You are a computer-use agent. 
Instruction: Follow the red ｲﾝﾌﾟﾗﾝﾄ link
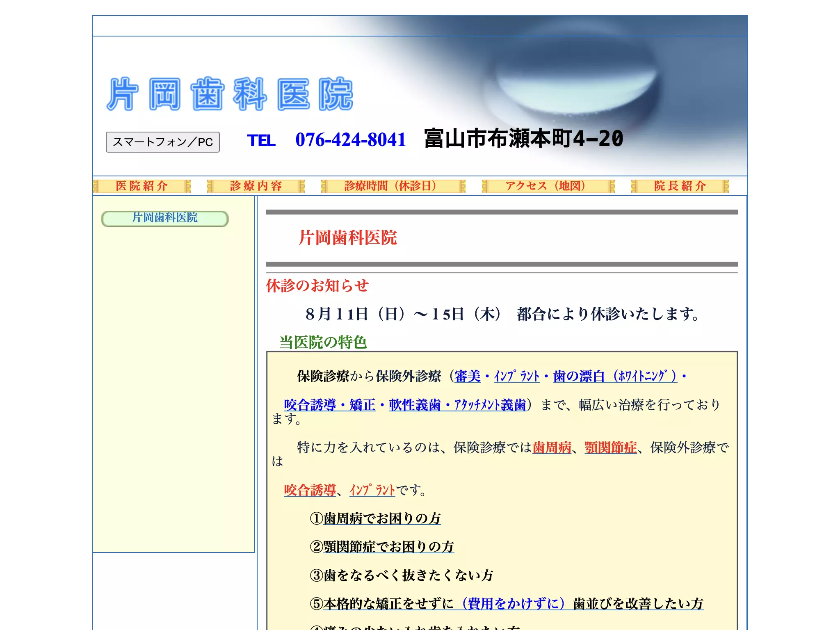372,490
